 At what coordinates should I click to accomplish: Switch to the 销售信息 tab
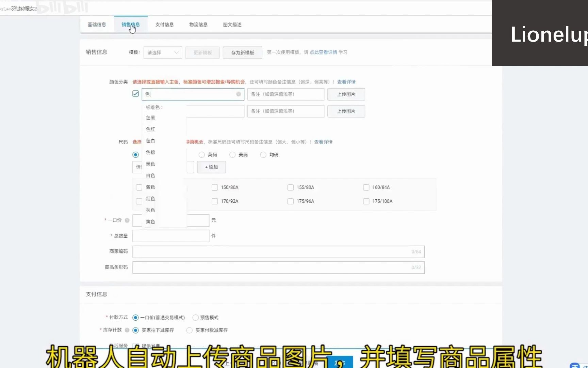pos(131,25)
